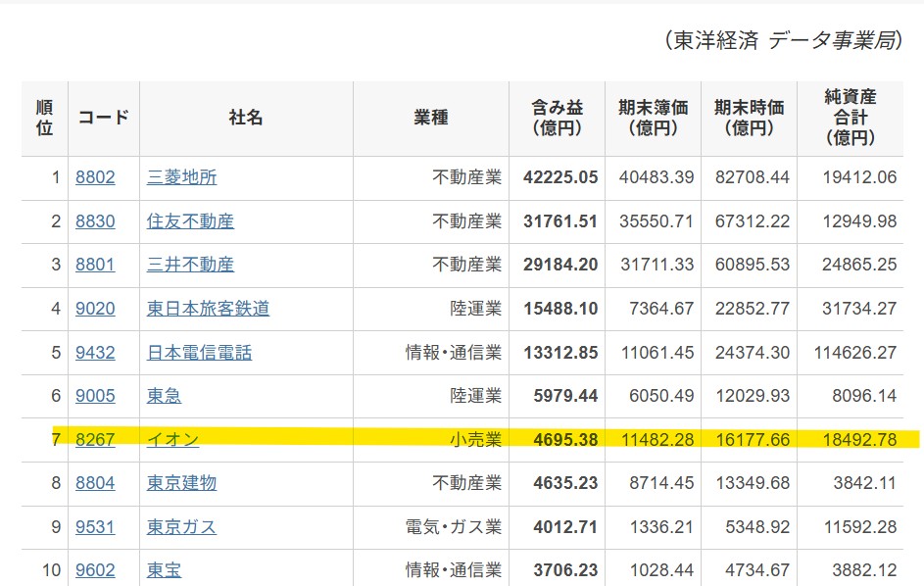Select the value 31761.51

point(560,221)
